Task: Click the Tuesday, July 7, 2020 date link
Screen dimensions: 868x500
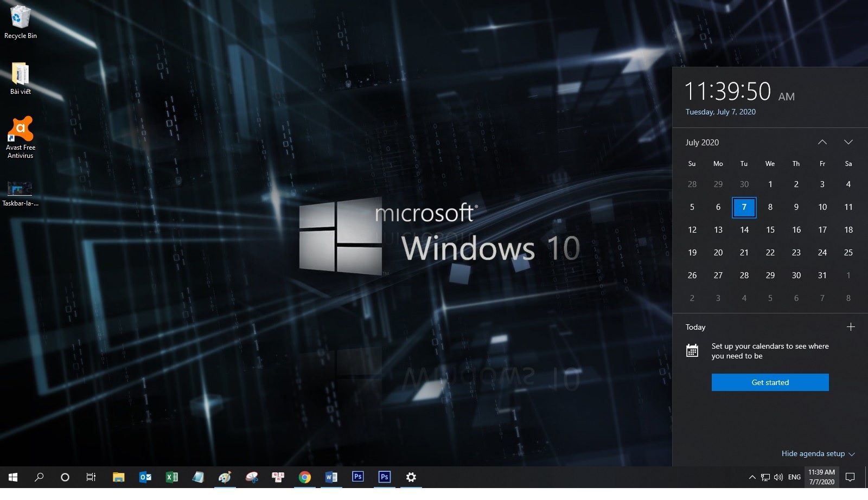Action: tap(720, 112)
